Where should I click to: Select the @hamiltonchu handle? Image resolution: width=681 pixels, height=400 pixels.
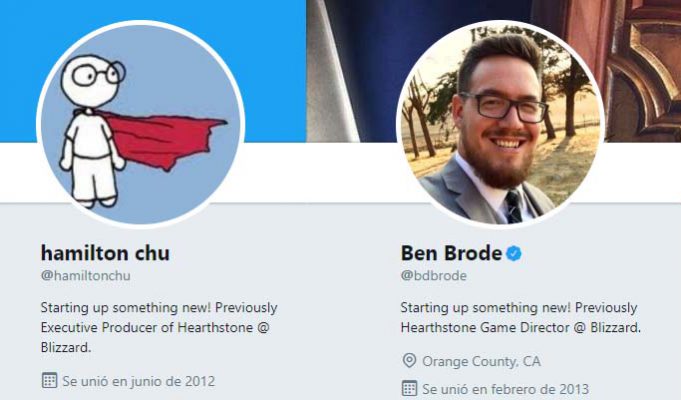click(86, 276)
